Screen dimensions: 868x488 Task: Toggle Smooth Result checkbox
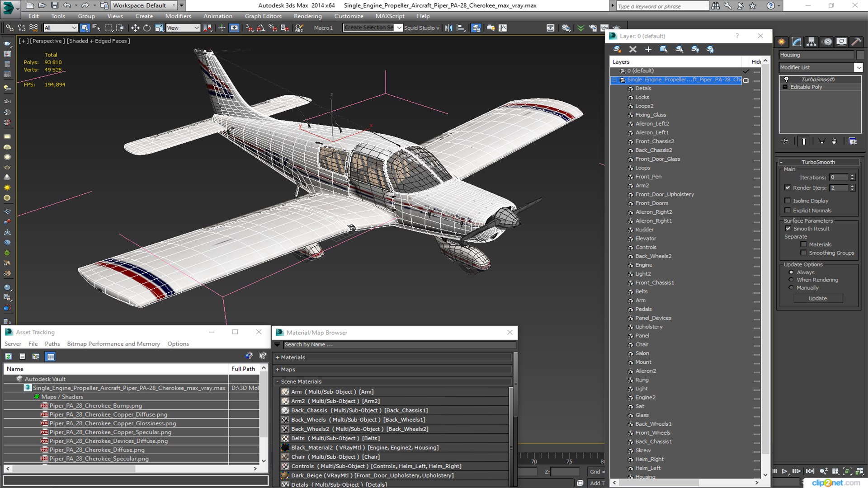click(x=788, y=229)
